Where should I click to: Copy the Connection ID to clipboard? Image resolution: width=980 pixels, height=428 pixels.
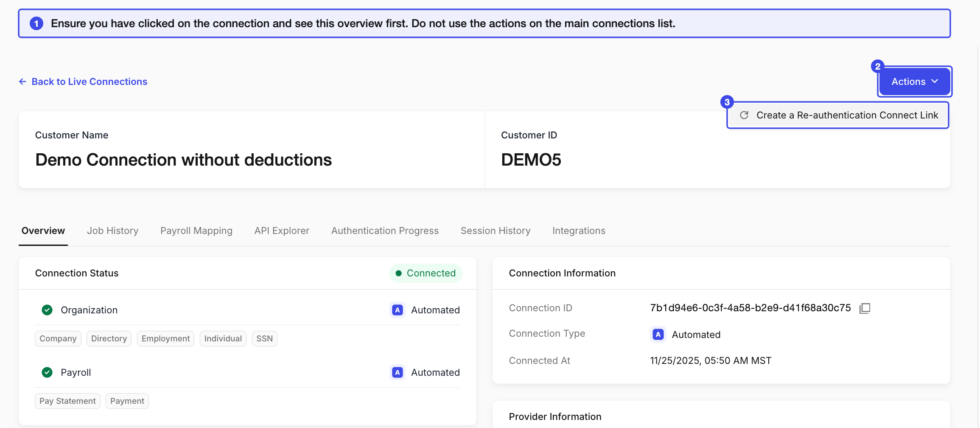point(865,308)
